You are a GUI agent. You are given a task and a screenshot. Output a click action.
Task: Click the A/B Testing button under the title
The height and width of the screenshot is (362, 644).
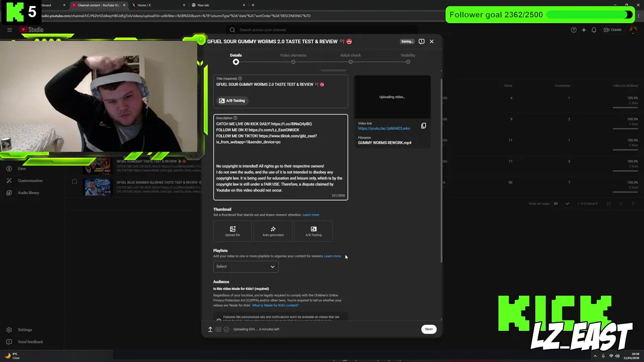[232, 101]
